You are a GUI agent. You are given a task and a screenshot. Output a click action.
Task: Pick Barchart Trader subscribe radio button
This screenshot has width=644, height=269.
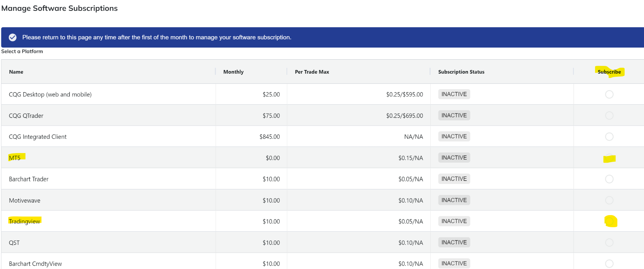tap(609, 179)
